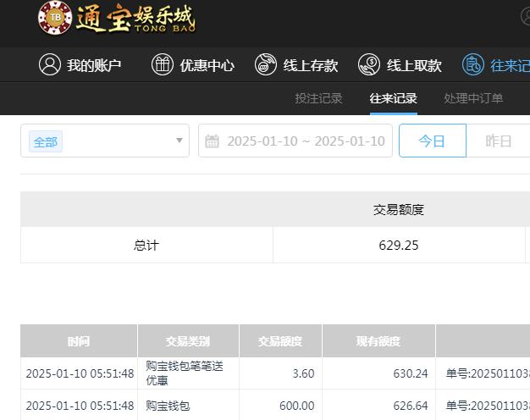Click the 往来记录 records icon in nav
Screen dimensions: 530x420
click(473, 64)
